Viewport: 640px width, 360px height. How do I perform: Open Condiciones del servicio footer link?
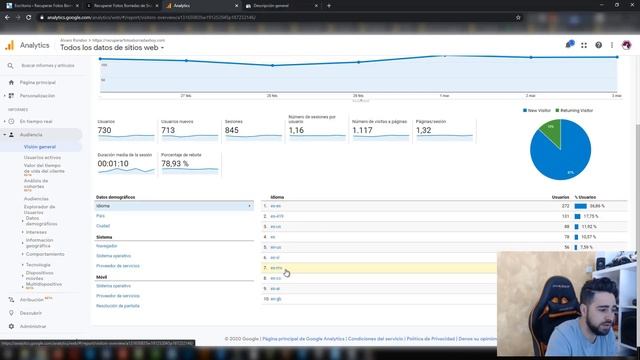click(x=376, y=339)
